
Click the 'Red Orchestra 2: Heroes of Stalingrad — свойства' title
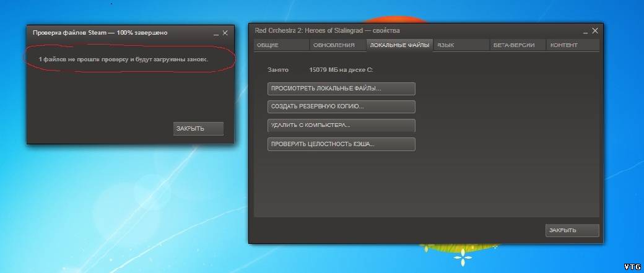tap(327, 30)
